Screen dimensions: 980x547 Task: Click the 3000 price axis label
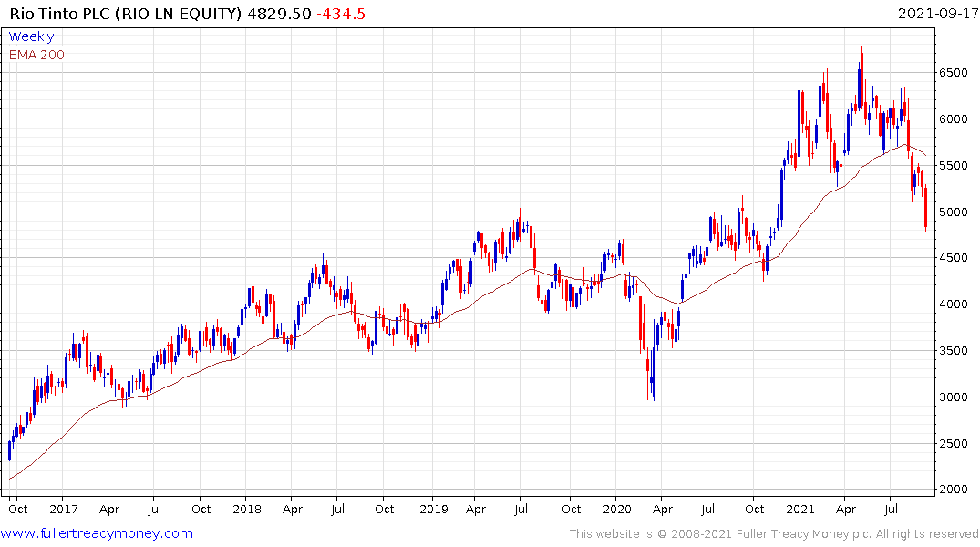pos(954,397)
